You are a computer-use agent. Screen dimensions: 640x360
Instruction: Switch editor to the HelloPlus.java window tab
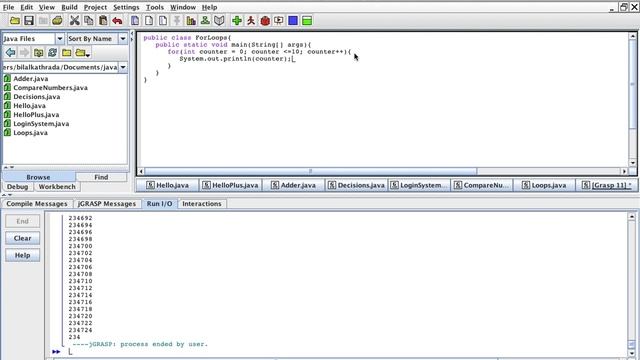pos(231,185)
